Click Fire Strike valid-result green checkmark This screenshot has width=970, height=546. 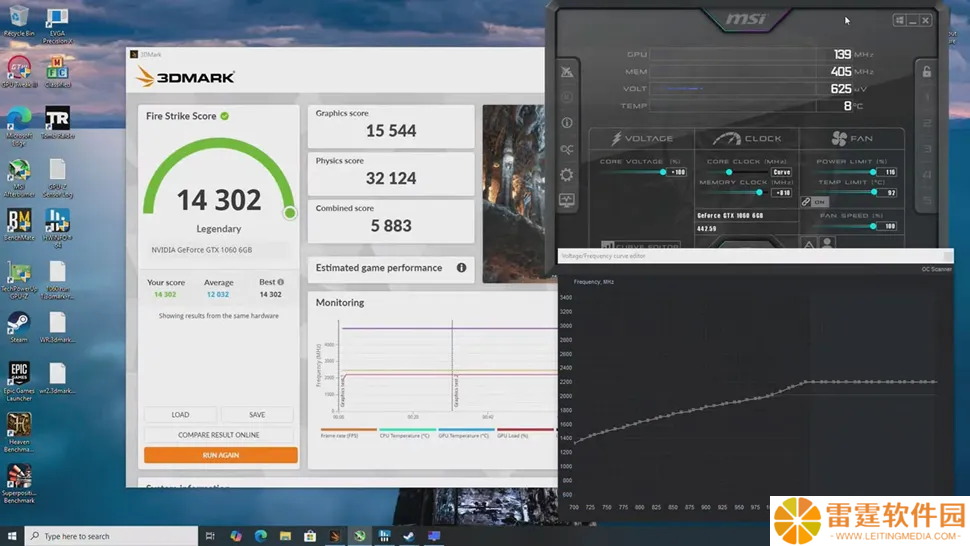pyautogui.click(x=225, y=116)
